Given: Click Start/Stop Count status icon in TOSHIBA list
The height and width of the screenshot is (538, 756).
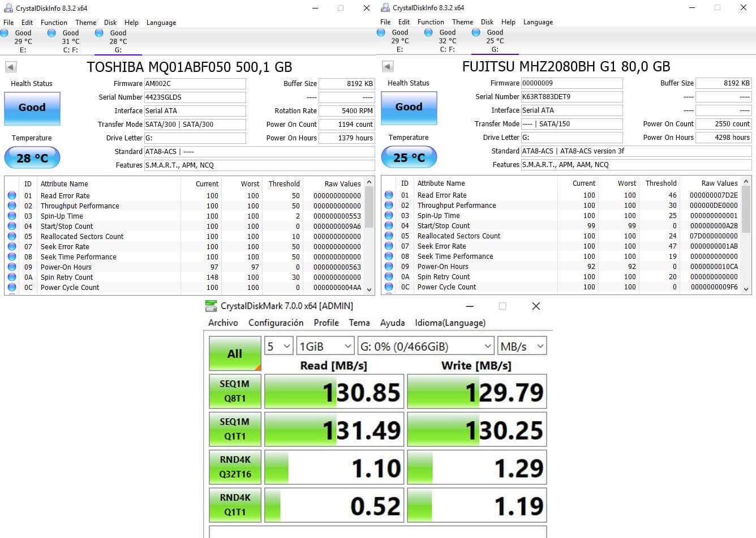Looking at the screenshot, I should pos(12,227).
